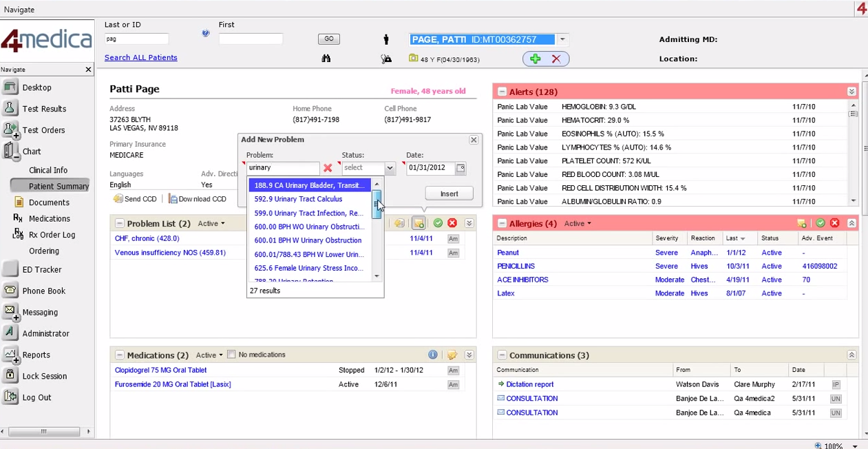This screenshot has width=868, height=449.
Task: Click the Download CCD icon
Action: tap(173, 199)
